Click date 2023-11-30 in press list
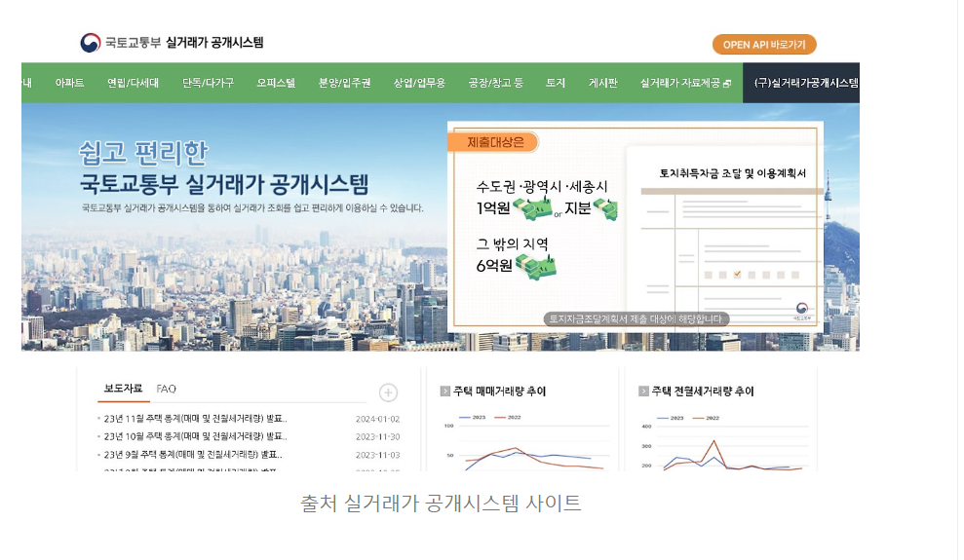The width and height of the screenshot is (964, 560). (377, 437)
